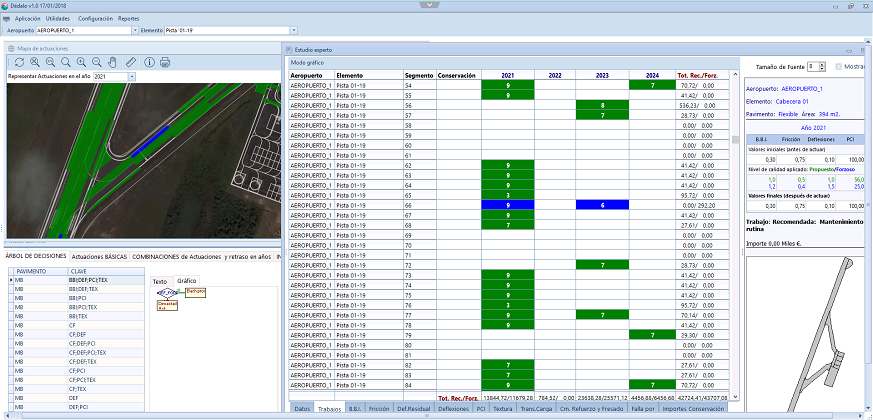Click the 2023 column header

(602, 75)
